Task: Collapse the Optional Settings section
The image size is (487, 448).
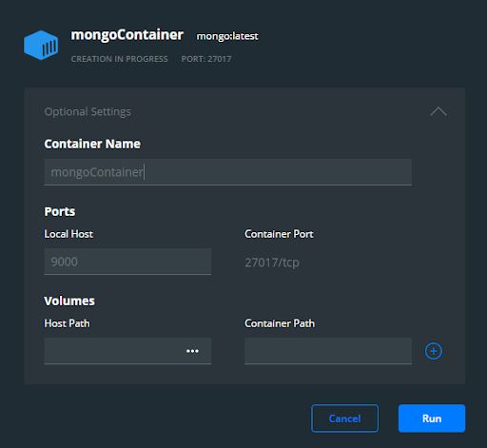Action: (x=438, y=111)
